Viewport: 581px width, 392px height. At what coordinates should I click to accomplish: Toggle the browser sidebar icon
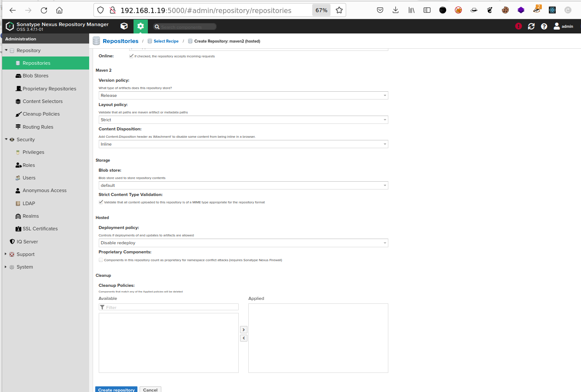pyautogui.click(x=427, y=10)
